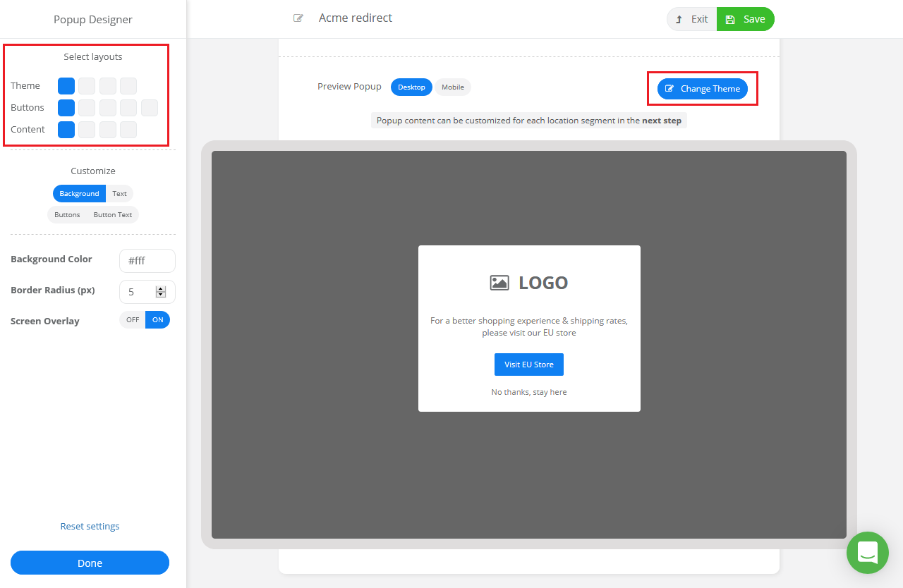The height and width of the screenshot is (588, 903).
Task: Click the pencil icon inside Change Theme
Action: pos(669,89)
